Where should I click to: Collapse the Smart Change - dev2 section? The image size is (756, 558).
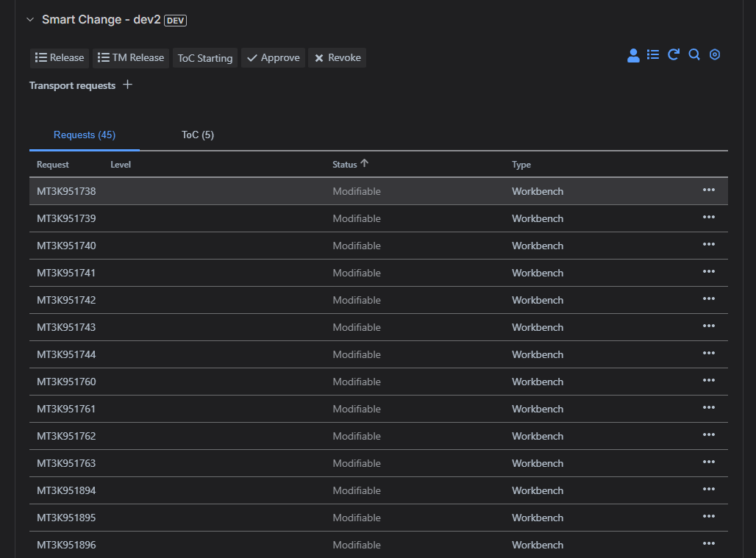[x=30, y=20]
